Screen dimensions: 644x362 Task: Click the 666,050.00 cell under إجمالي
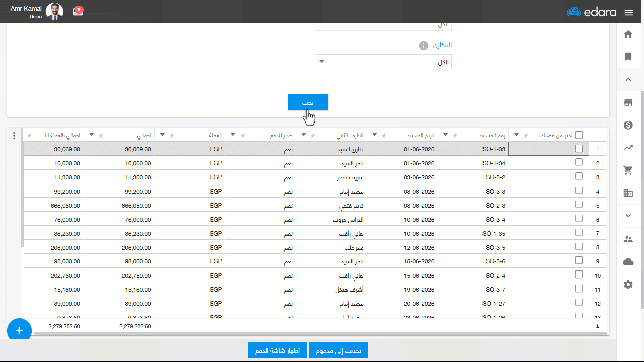(x=119, y=206)
